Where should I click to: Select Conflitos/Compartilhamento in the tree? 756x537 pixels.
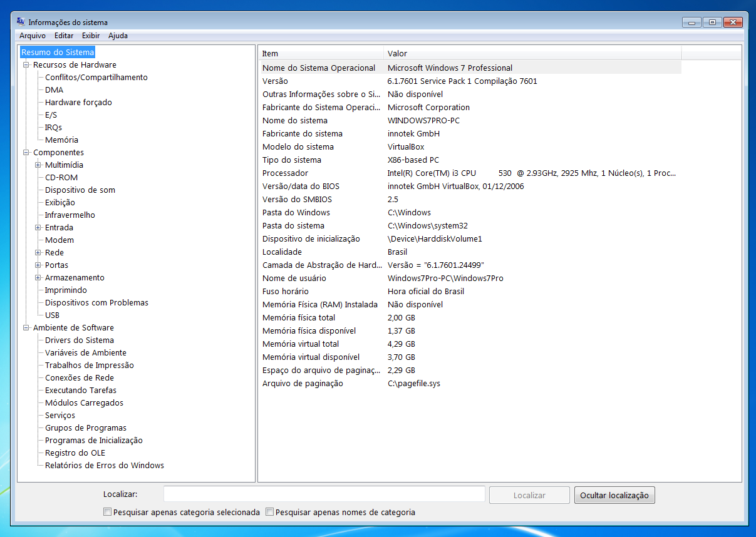96,77
